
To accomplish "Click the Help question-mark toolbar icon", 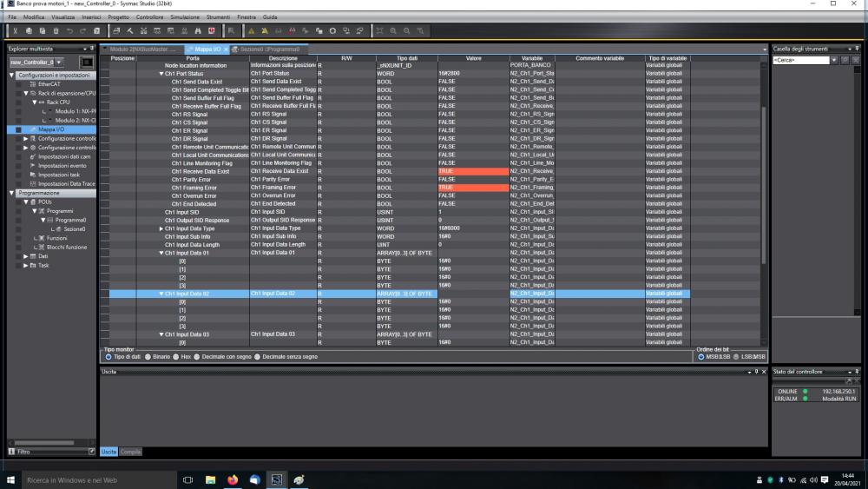I will (x=97, y=31).
